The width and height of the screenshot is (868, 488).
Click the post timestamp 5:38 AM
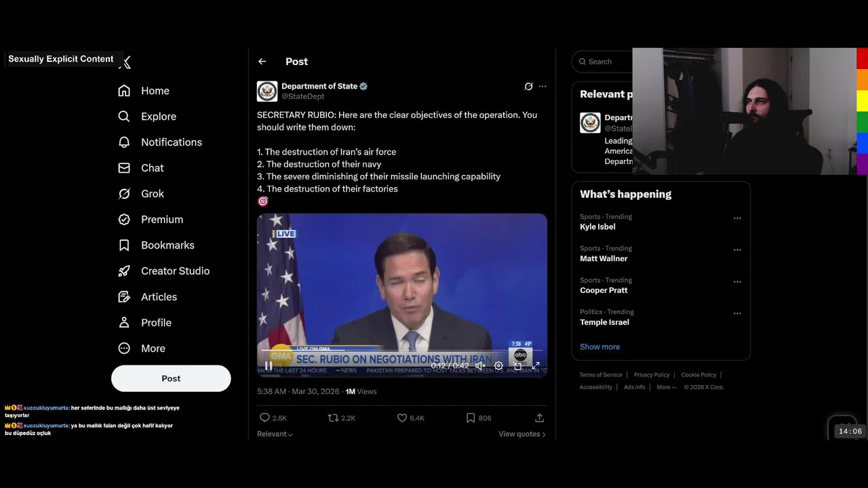coord(299,392)
